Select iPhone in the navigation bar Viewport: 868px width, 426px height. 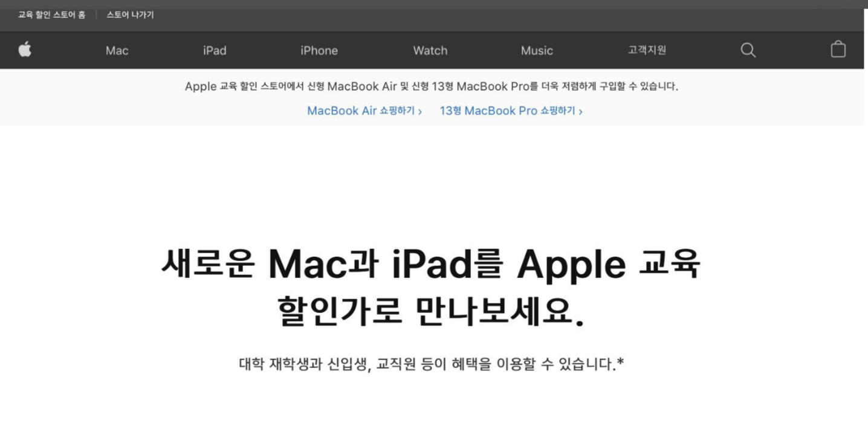[x=319, y=51]
